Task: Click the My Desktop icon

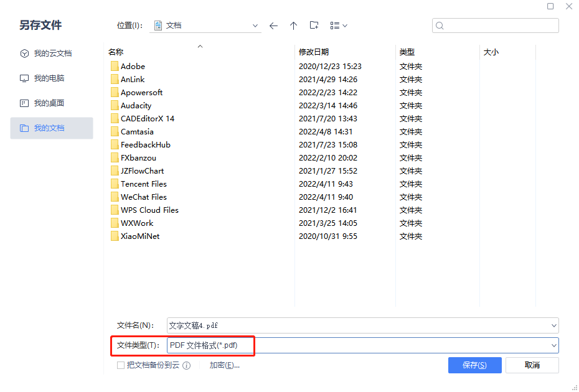Action: tap(24, 103)
